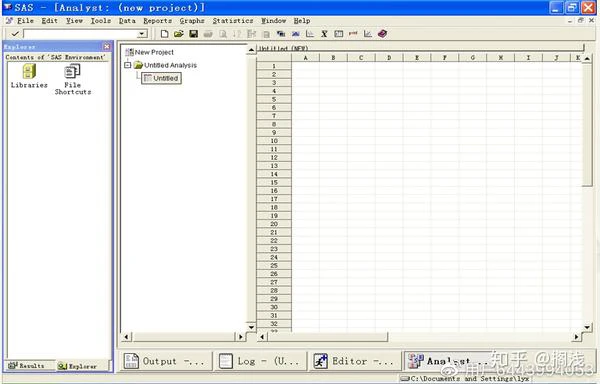Open the command box dropdown arrow
Viewport: 600px width, 384px height.
[x=142, y=34]
